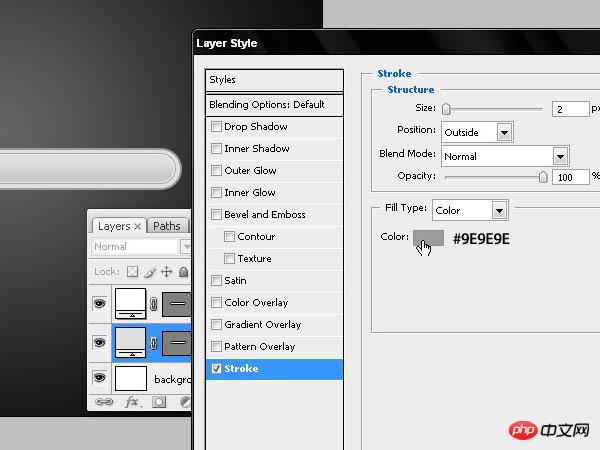Hide the selected middle shape layer
600x450 pixels.
tap(99, 342)
